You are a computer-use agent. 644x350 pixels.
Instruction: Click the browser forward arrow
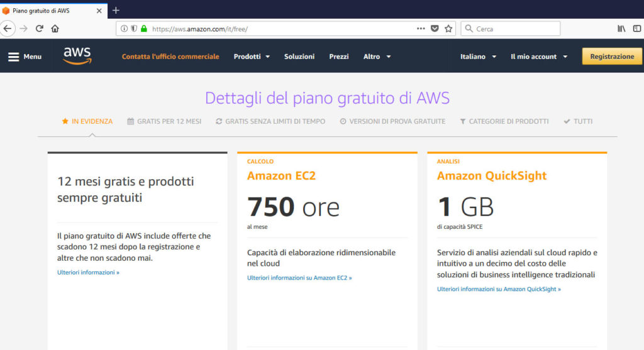pos(23,29)
